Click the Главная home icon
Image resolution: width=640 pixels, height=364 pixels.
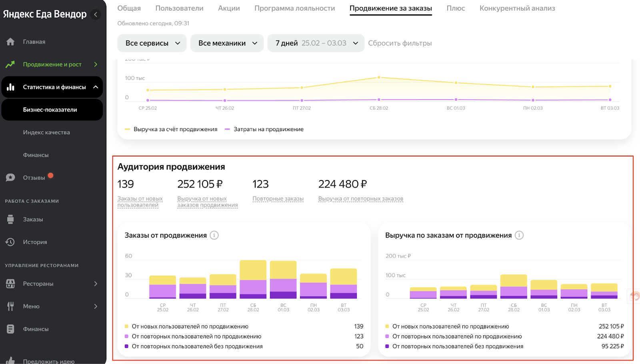tap(10, 42)
